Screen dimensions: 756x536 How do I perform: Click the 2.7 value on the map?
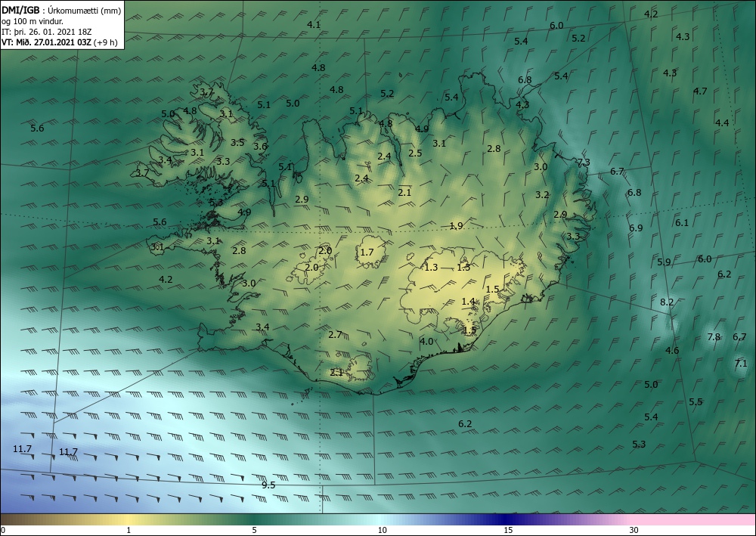pyautogui.click(x=335, y=334)
